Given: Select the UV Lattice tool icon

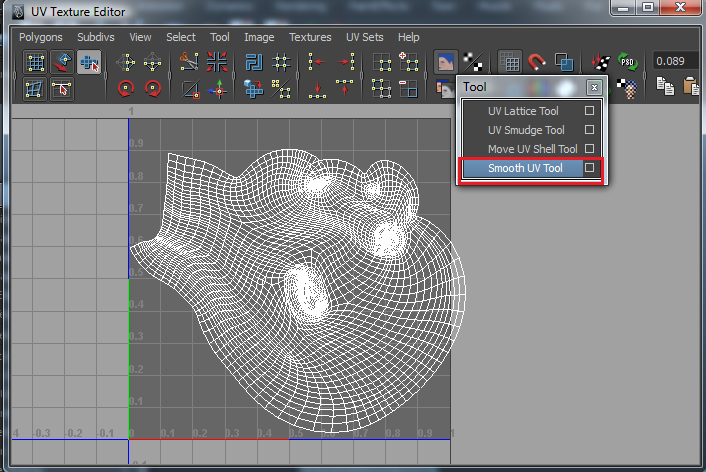Looking at the screenshot, I should click(36, 62).
